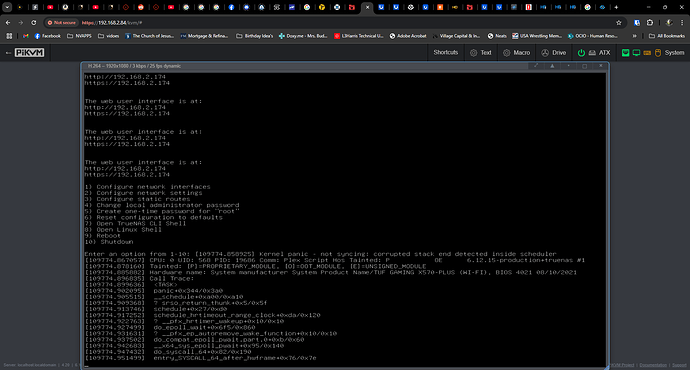Viewport: 690px width, 370px height.
Task: Open the ATX power menu
Action: [x=594, y=52]
